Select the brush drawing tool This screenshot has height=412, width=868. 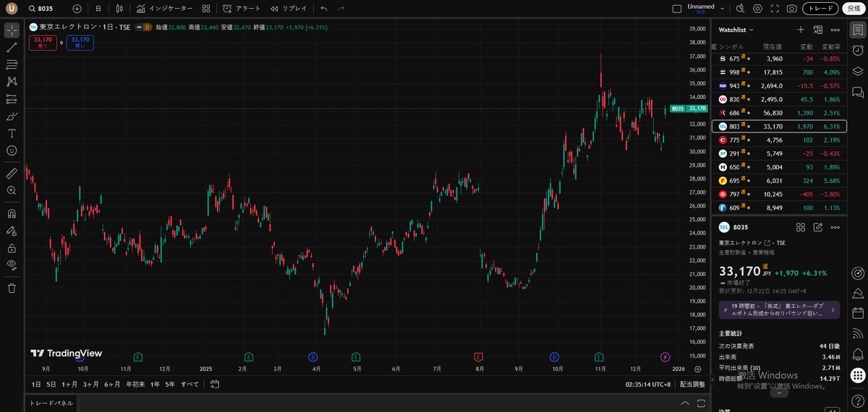click(x=12, y=116)
